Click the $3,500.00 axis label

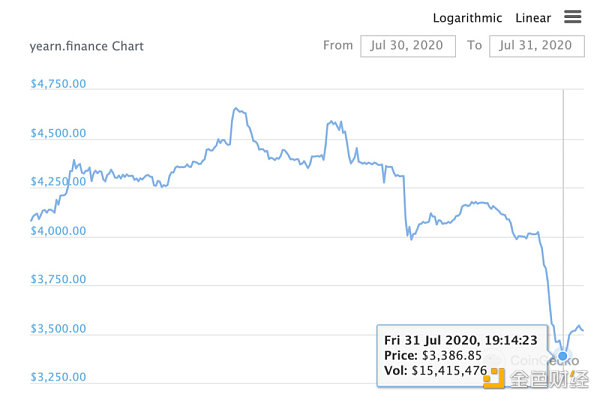point(58,329)
